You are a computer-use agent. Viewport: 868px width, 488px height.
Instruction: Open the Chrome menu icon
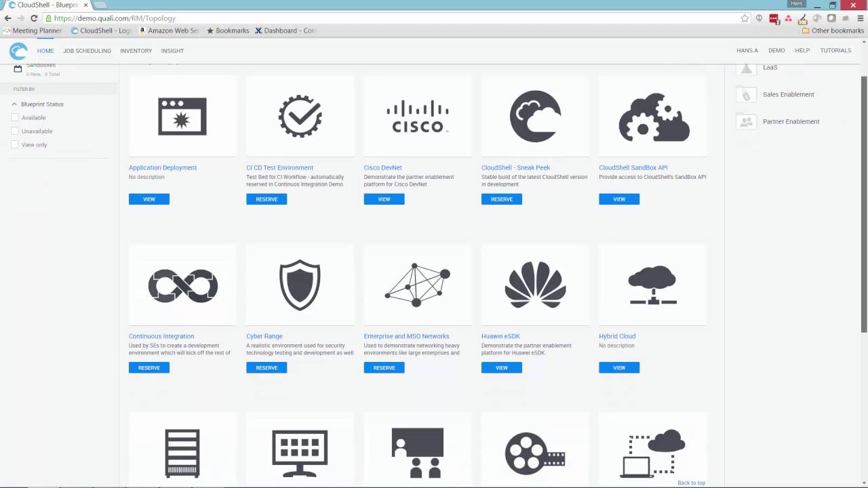tap(861, 18)
